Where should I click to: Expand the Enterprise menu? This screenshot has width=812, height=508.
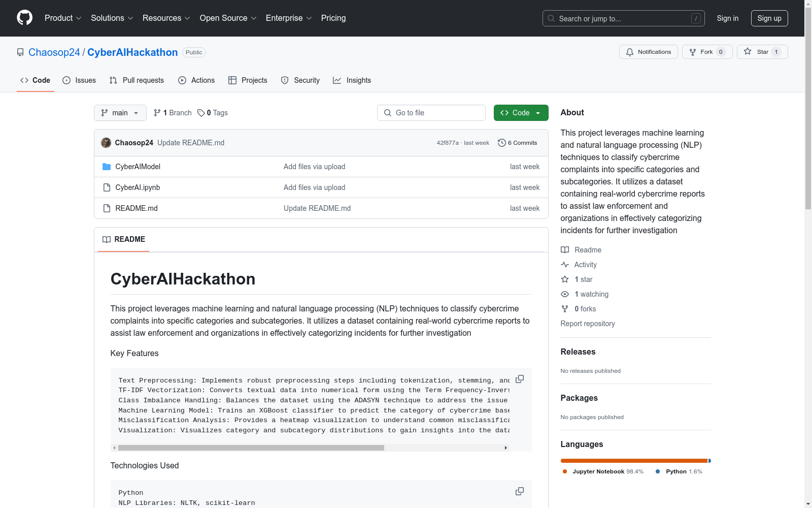pyautogui.click(x=289, y=18)
